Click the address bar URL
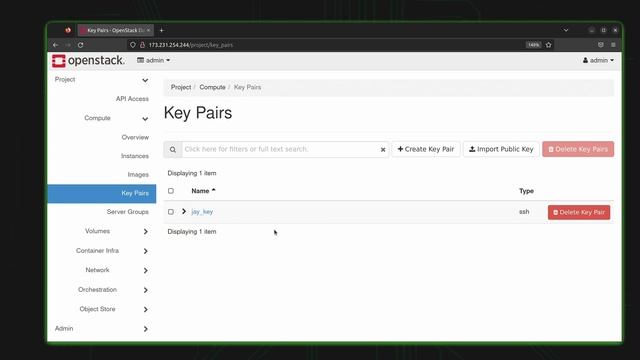 191,45
